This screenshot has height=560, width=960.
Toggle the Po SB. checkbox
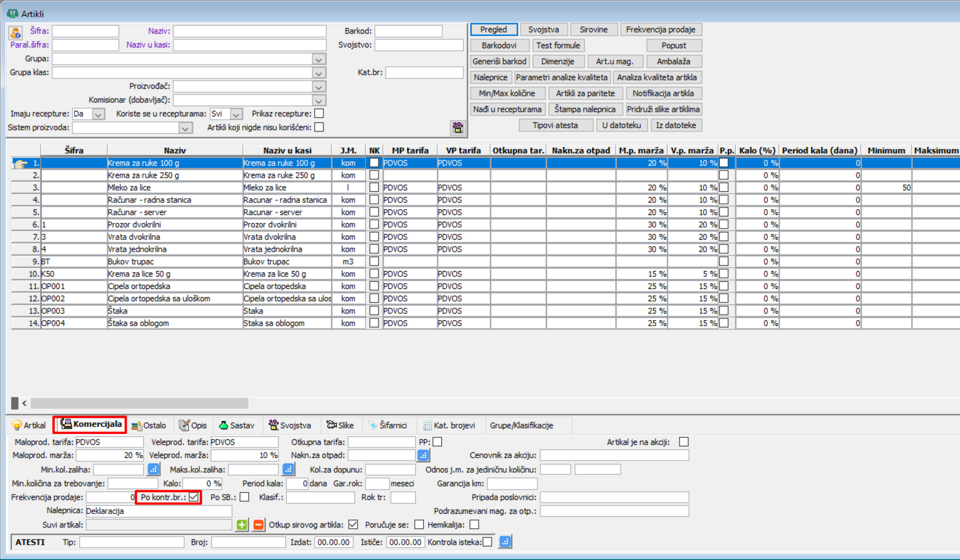(245, 497)
